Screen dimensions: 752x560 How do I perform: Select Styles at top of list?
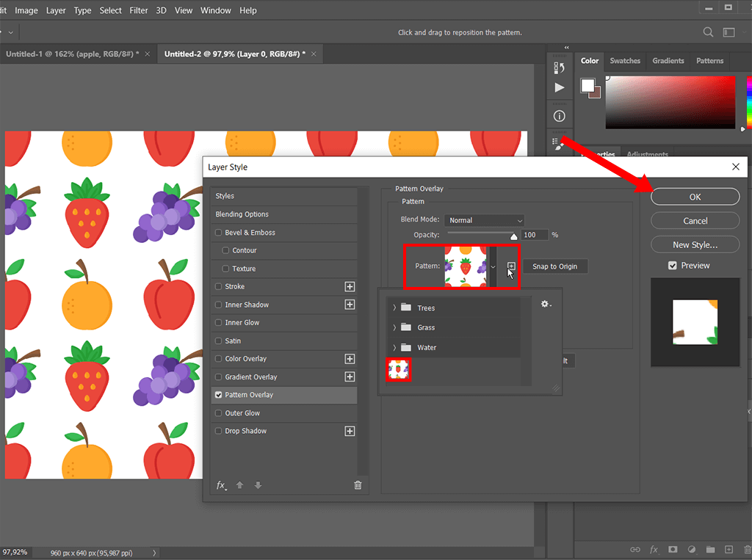[284, 196]
